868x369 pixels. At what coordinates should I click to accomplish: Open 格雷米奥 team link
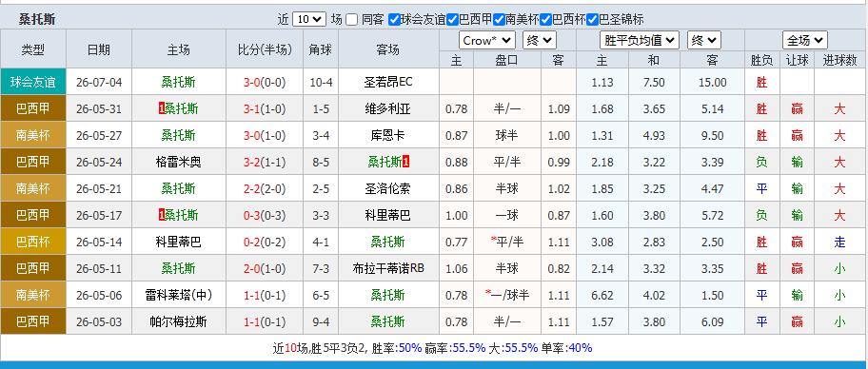coord(178,162)
